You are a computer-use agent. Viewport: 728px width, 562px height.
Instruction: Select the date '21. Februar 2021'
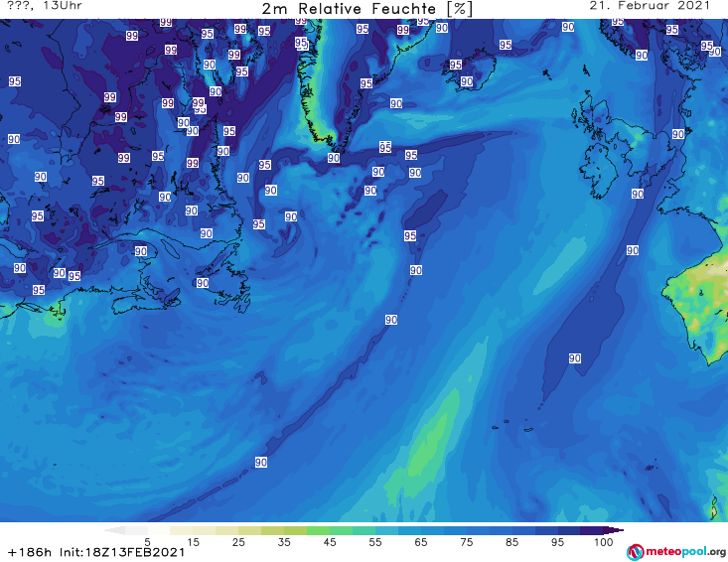tap(650, 6)
